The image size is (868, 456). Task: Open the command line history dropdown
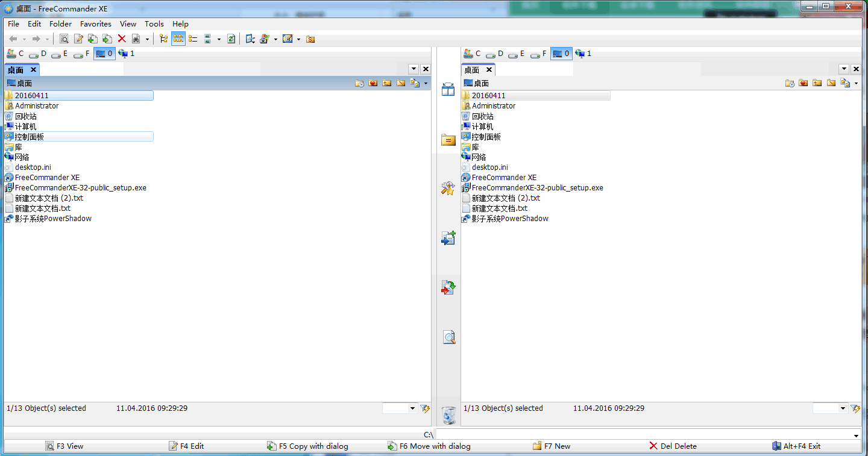(857, 435)
